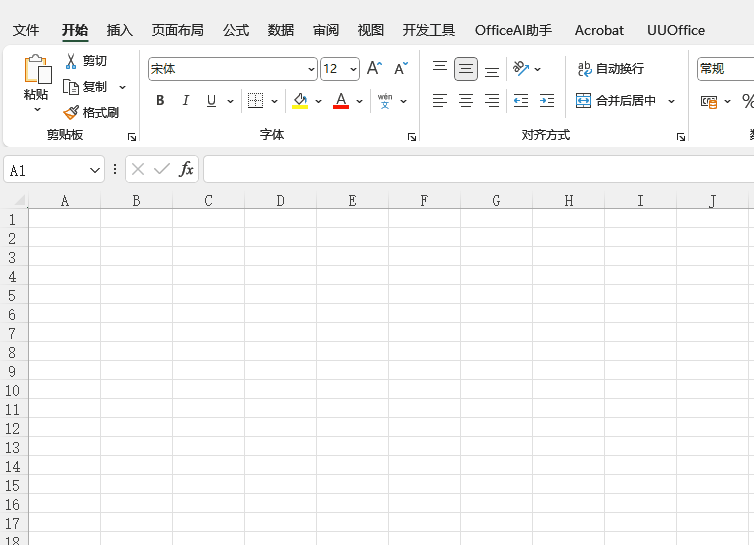
Task: Click the Cut (剪切) scissors button
Action: [x=85, y=61]
